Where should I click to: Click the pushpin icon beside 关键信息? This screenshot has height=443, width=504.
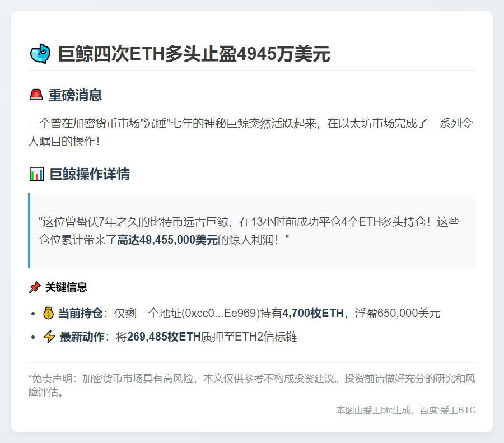35,287
